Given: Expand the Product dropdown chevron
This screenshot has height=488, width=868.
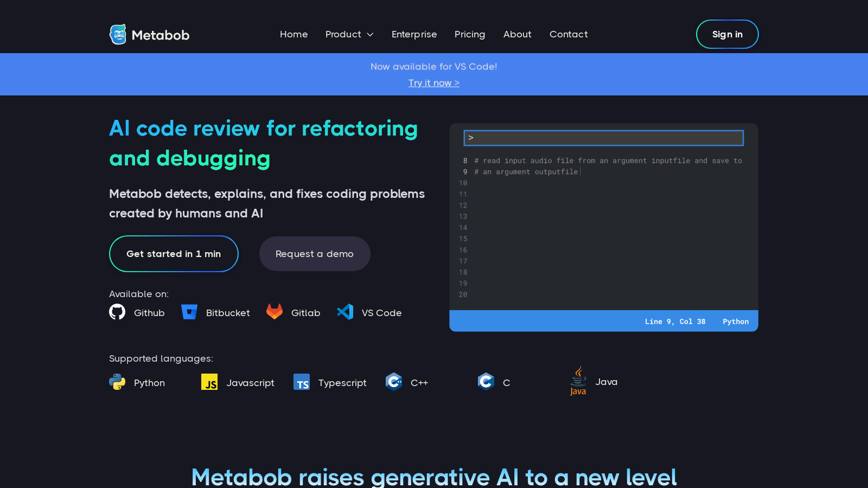Looking at the screenshot, I should (x=371, y=35).
